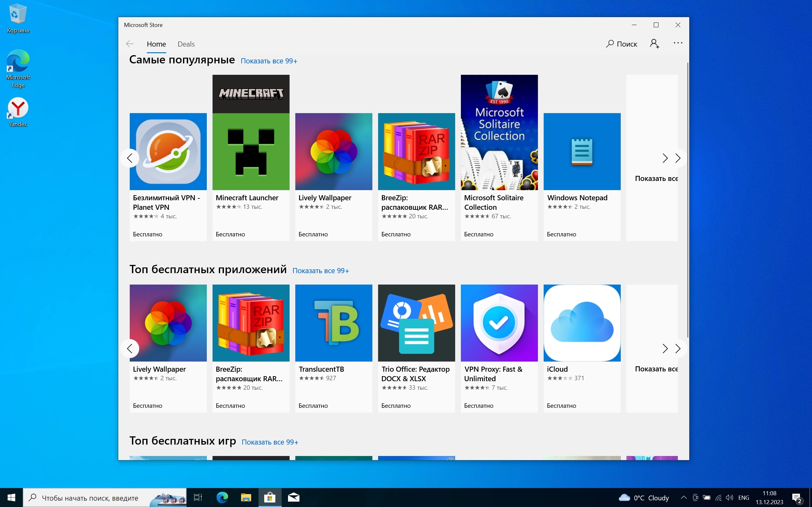The image size is (812, 507).
Task: Click the back arrow in Store header
Action: (x=130, y=44)
